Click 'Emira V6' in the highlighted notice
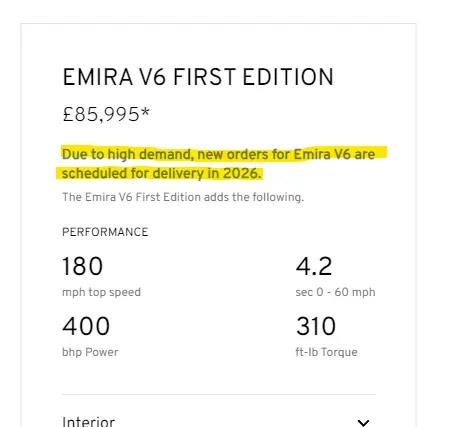Screen dimensions: 469x427 (x=322, y=154)
